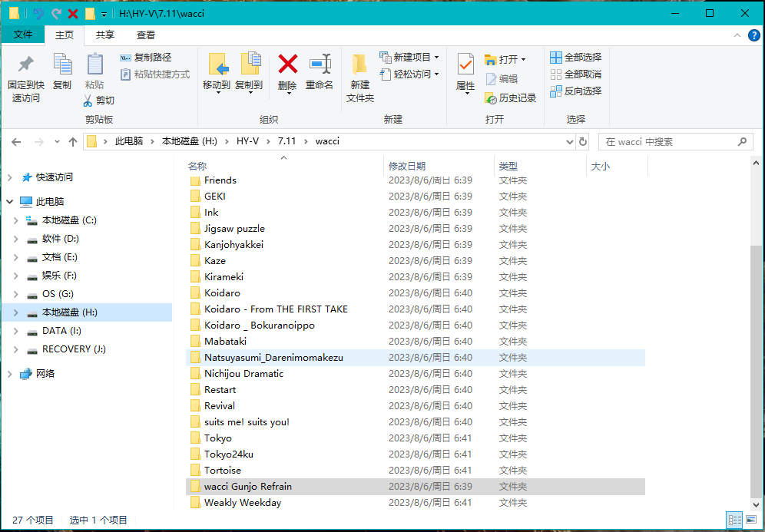
Task: Open the File menu tab
Action: pos(22,35)
